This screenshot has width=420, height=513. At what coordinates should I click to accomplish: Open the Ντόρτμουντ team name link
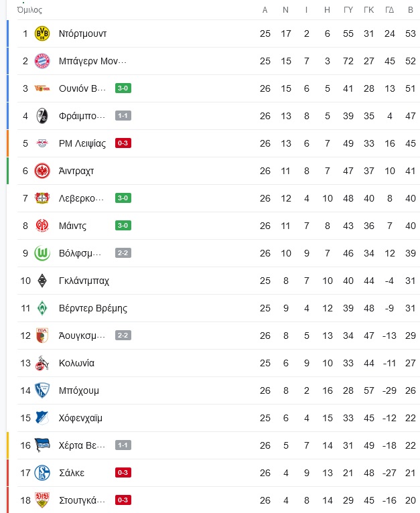[x=82, y=33]
